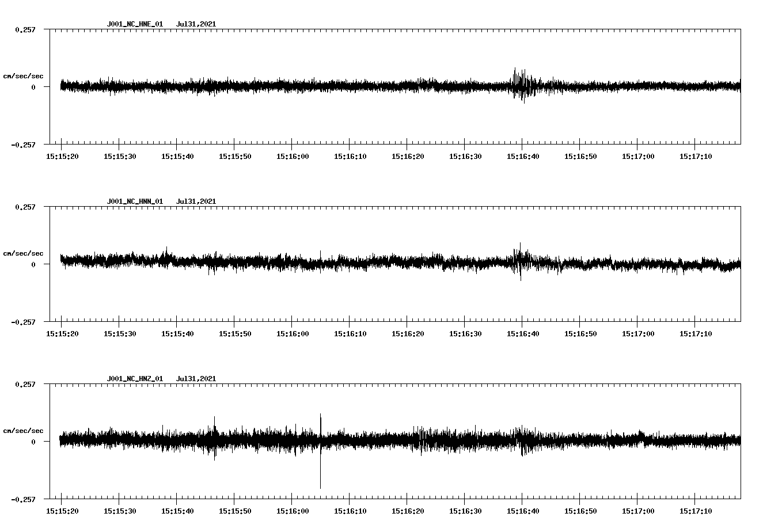Click the cm/sec/sec label on HNE plot
This screenshot has height=532, width=782.
click(24, 75)
